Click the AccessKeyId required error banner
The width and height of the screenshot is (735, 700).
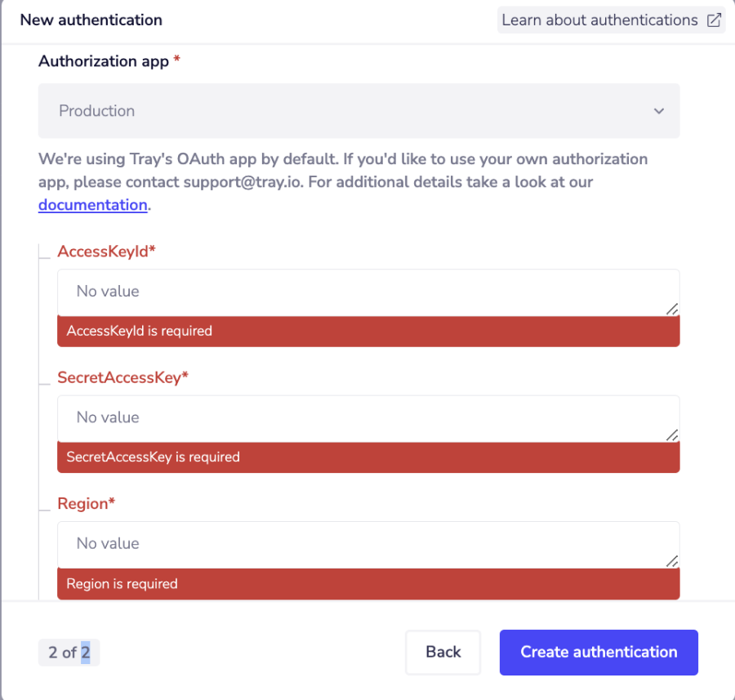click(367, 331)
